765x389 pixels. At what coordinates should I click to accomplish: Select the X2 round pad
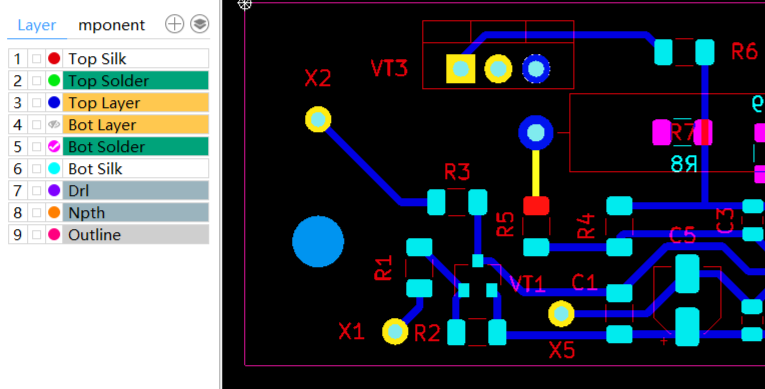[x=318, y=120]
